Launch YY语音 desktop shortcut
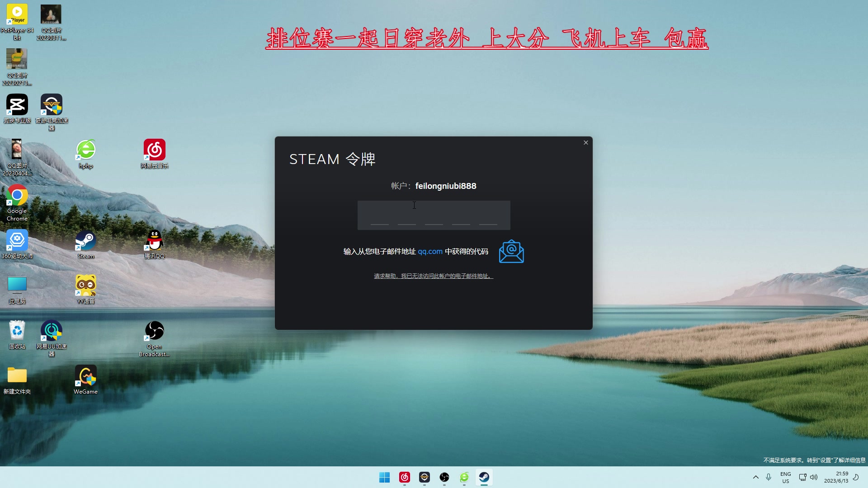This screenshot has width=868, height=488. click(86, 289)
